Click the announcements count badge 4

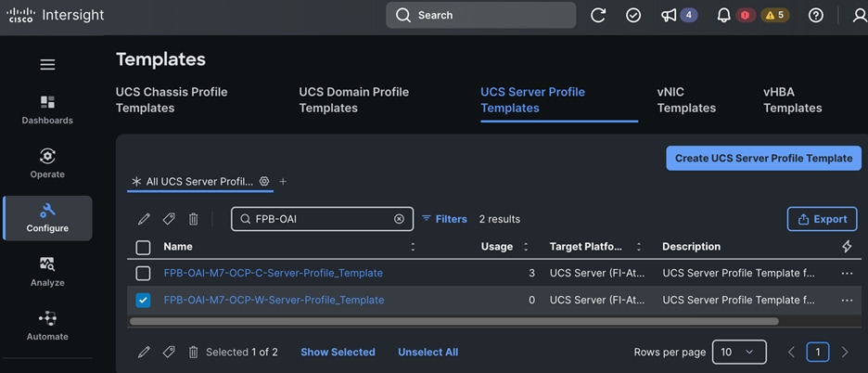click(689, 16)
